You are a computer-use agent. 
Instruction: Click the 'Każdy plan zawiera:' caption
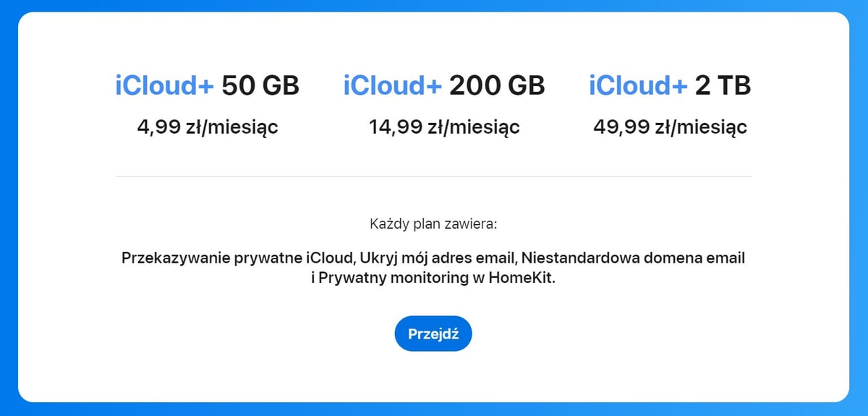(433, 224)
